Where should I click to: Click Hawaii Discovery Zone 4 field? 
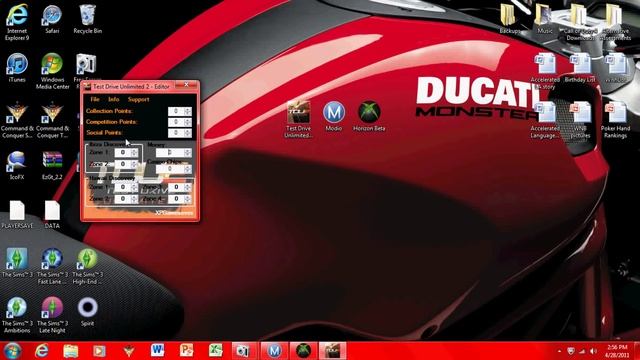pos(176,199)
